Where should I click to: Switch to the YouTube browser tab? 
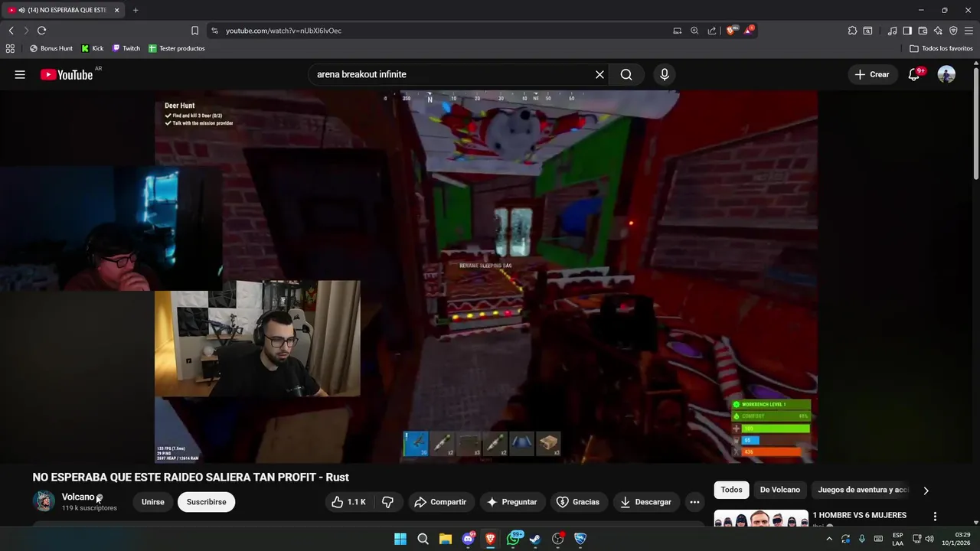point(61,10)
